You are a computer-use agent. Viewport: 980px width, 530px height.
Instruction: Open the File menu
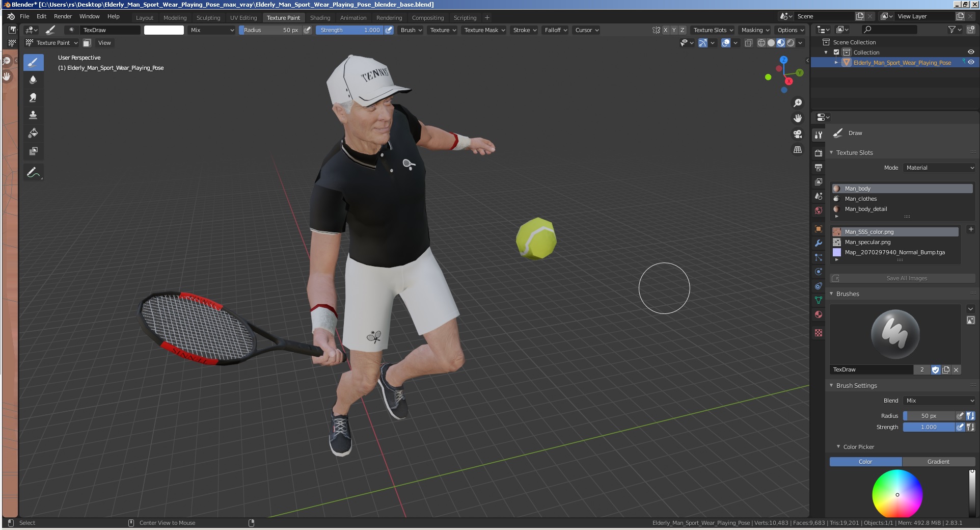point(24,16)
